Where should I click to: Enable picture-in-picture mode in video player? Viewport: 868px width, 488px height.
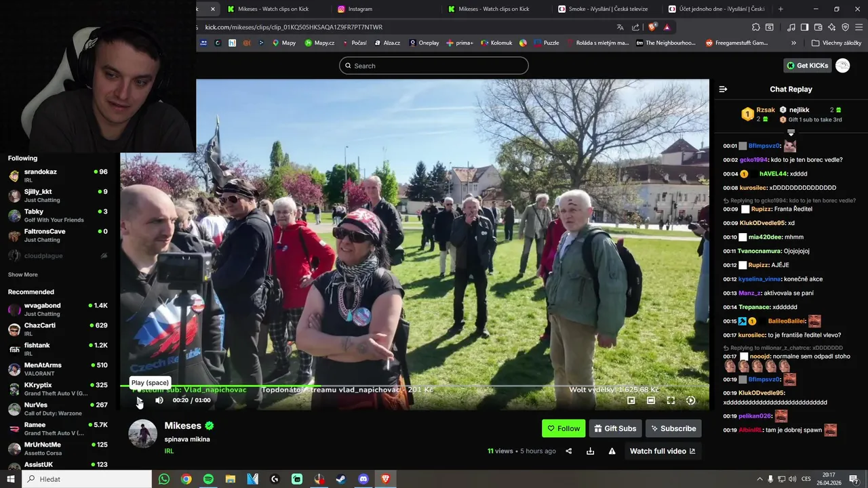pos(631,401)
